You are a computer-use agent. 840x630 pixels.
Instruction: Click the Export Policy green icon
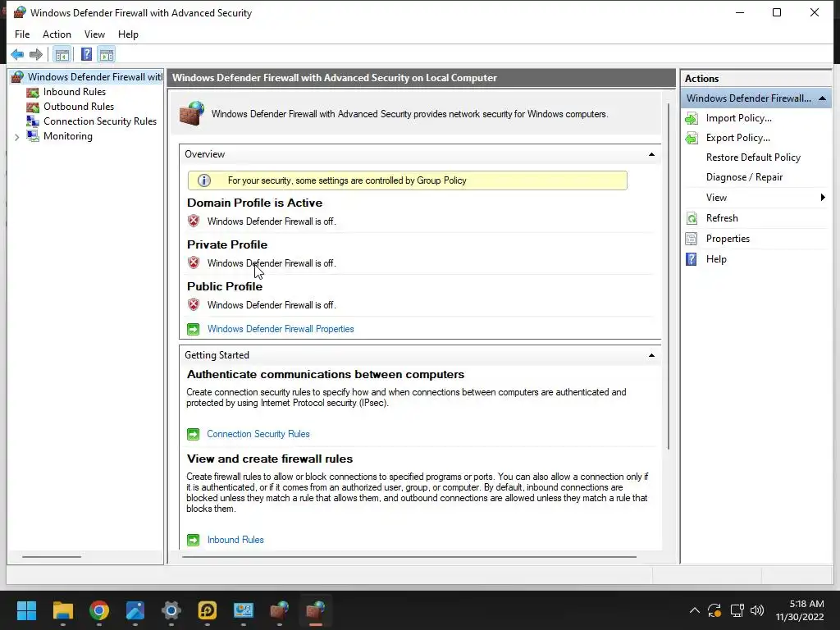pyautogui.click(x=692, y=138)
